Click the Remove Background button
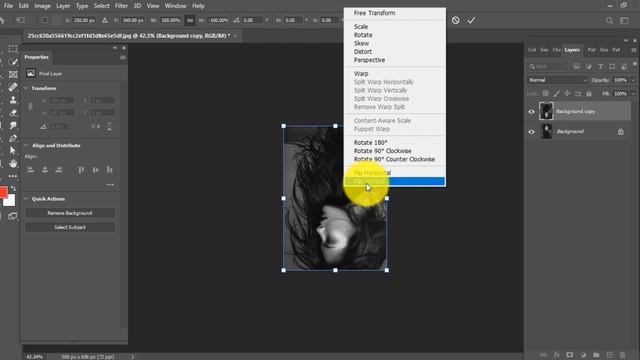Image resolution: width=640 pixels, height=360 pixels. tap(70, 213)
